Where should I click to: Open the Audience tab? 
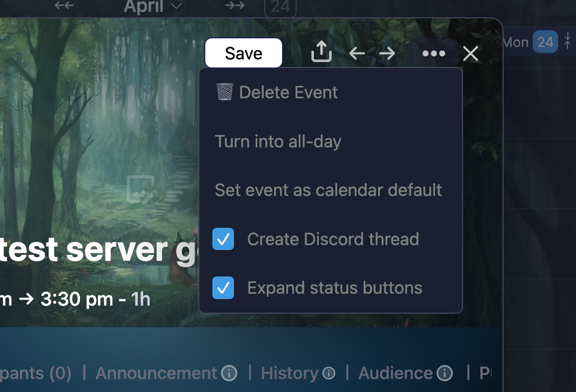396,373
